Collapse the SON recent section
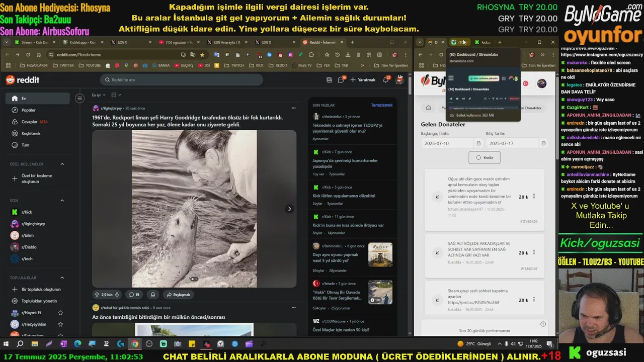Screen dimensions: 644x362 (62, 201)
